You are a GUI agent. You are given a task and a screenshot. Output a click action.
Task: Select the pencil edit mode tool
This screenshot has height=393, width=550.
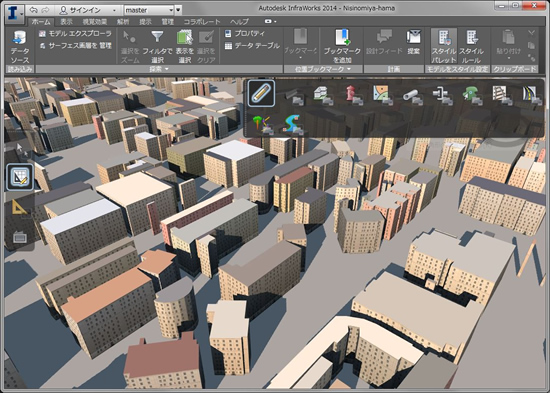click(261, 93)
